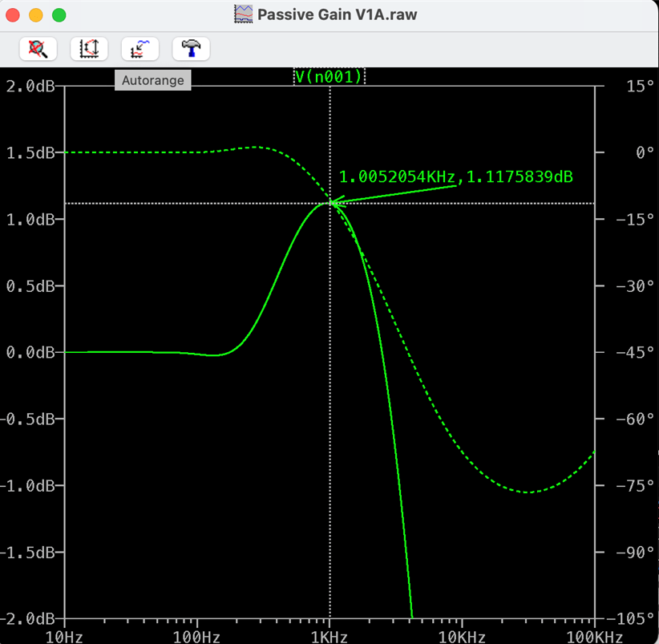This screenshot has height=644, width=659.
Task: Click the 0.5dB left axis label
Action: [30, 286]
